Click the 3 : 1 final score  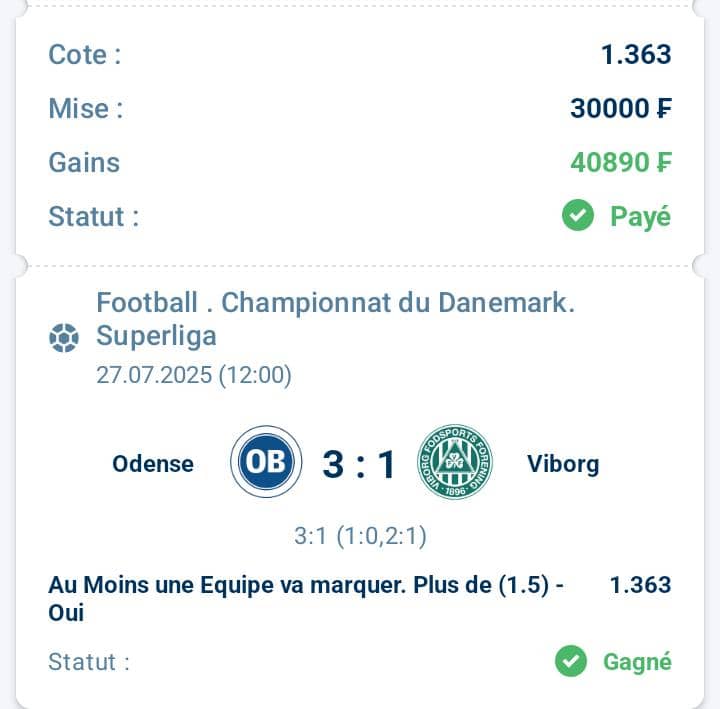359,465
